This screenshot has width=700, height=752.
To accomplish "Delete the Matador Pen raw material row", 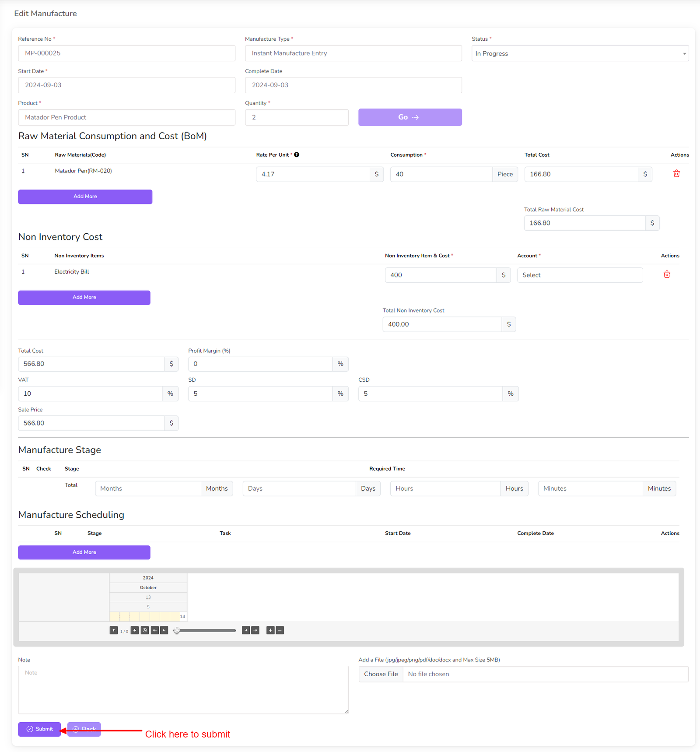I will (676, 174).
